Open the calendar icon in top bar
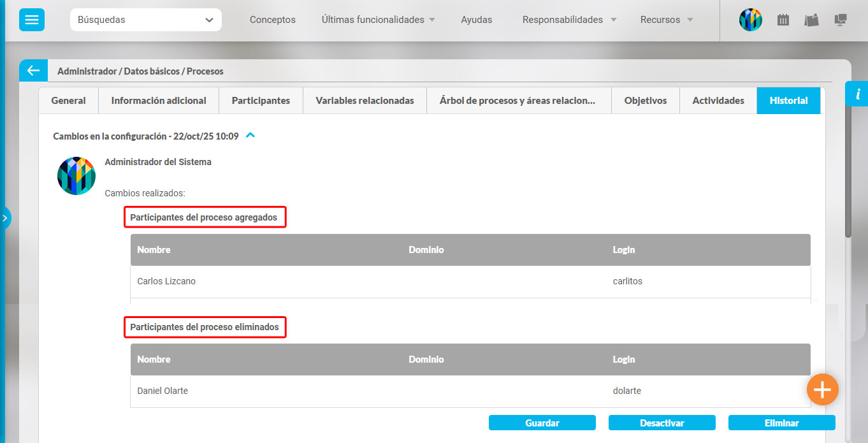 pyautogui.click(x=783, y=20)
